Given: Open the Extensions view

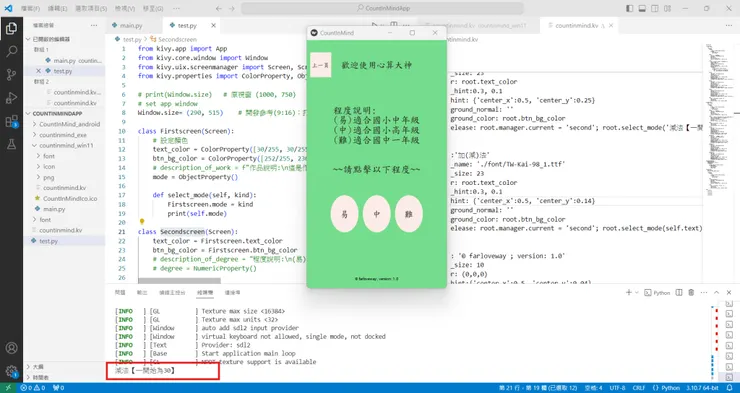Looking at the screenshot, I should pos(11,121).
